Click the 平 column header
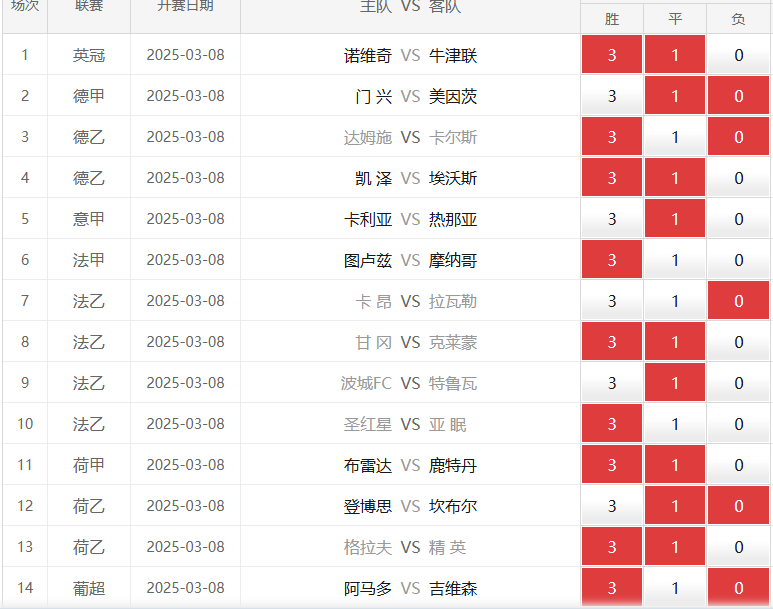Image resolution: width=773 pixels, height=609 pixels. 675,19
